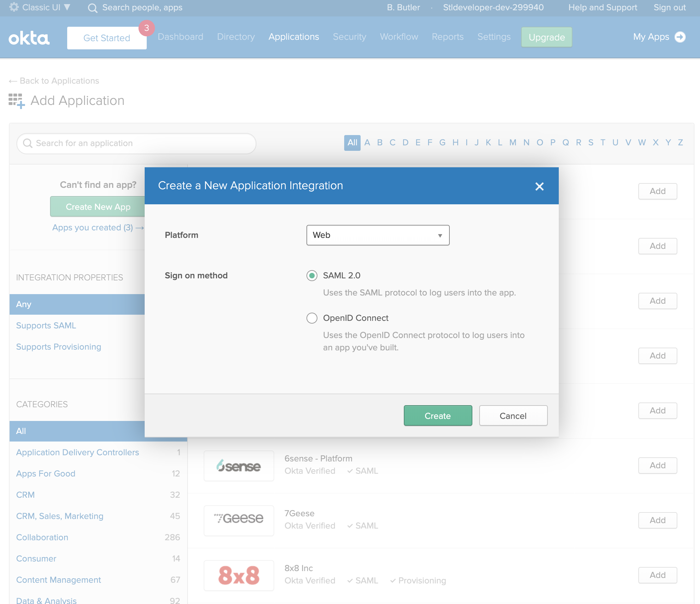The width and height of the screenshot is (700, 604).
Task: Click the Stldeveloper-dev-299940 org name
Action: tap(493, 8)
